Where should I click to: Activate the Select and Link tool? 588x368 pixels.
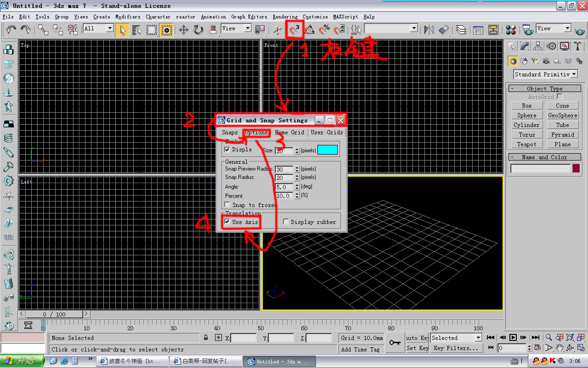(x=43, y=30)
